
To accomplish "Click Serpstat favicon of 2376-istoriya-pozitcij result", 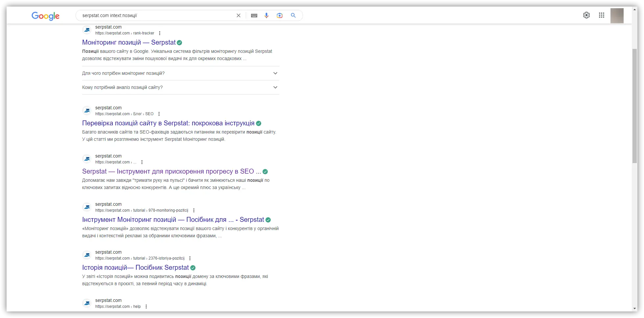I will point(87,255).
